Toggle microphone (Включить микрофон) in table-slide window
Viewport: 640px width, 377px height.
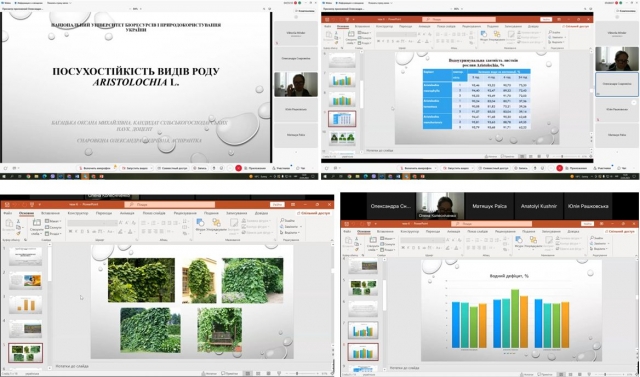(x=418, y=168)
